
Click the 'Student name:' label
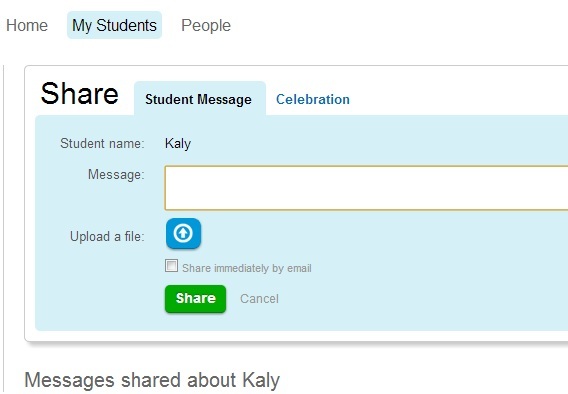[102, 143]
